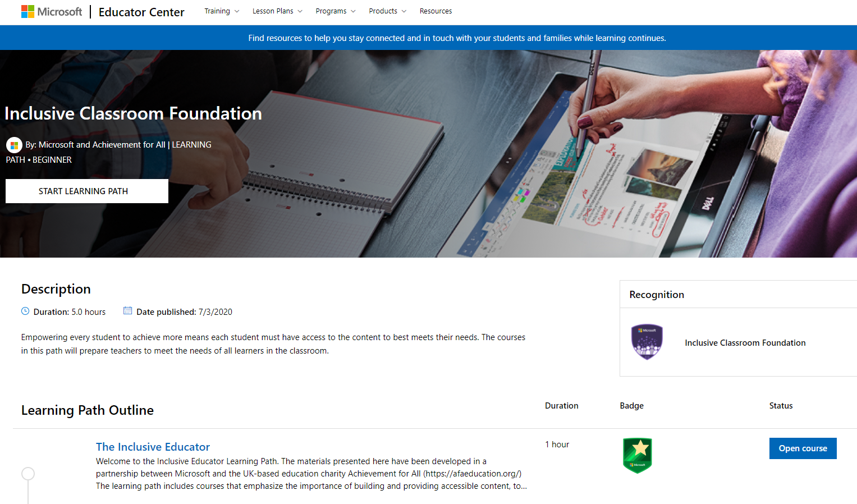Image resolution: width=857 pixels, height=504 pixels.
Task: Click the Date published 7/3/2020 text
Action: tap(184, 312)
